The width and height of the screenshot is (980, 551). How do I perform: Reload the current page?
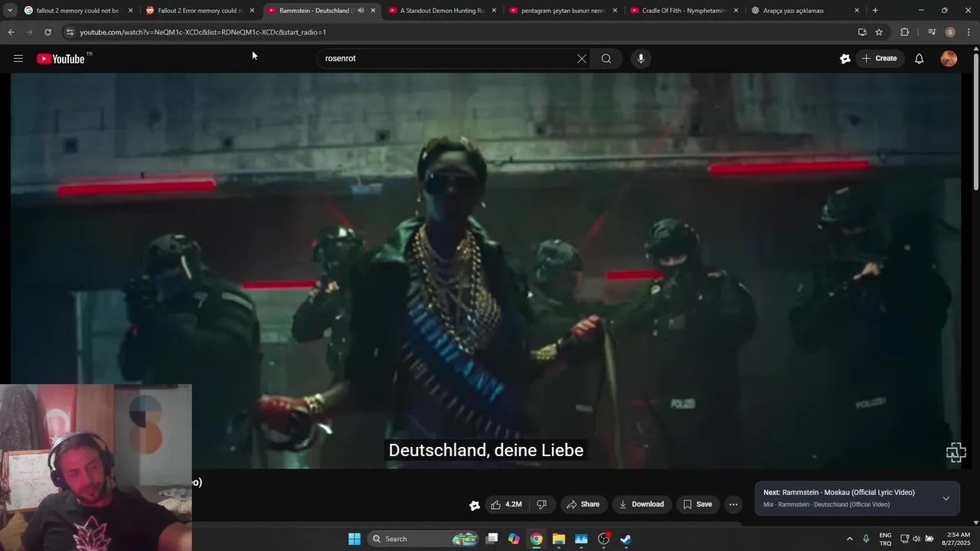[47, 32]
